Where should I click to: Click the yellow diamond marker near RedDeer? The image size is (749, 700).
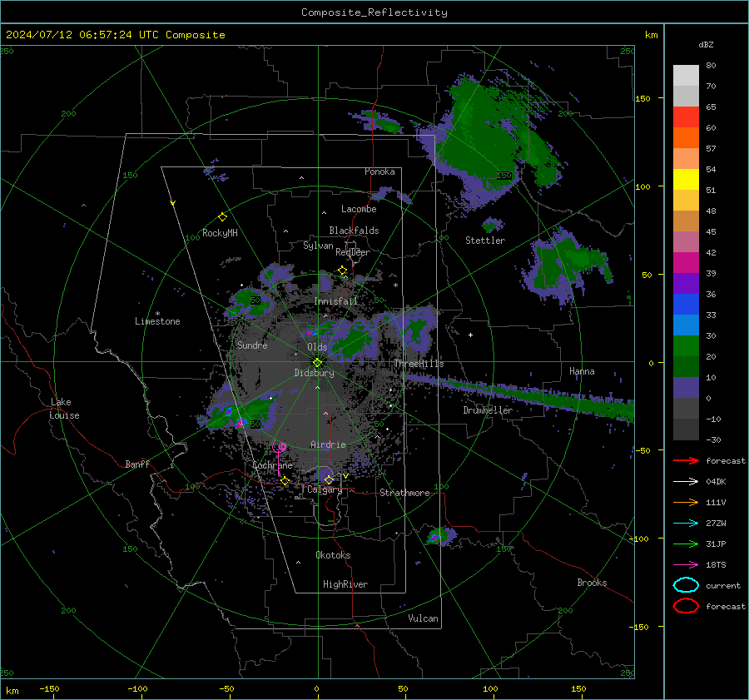(x=342, y=271)
